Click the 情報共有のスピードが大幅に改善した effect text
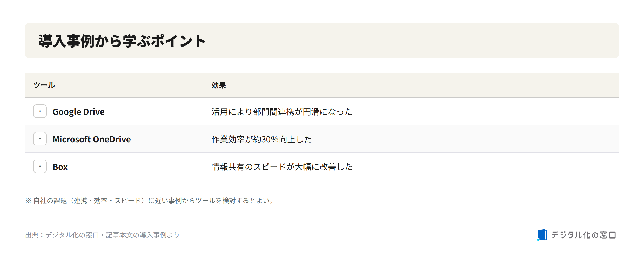 (x=282, y=167)
